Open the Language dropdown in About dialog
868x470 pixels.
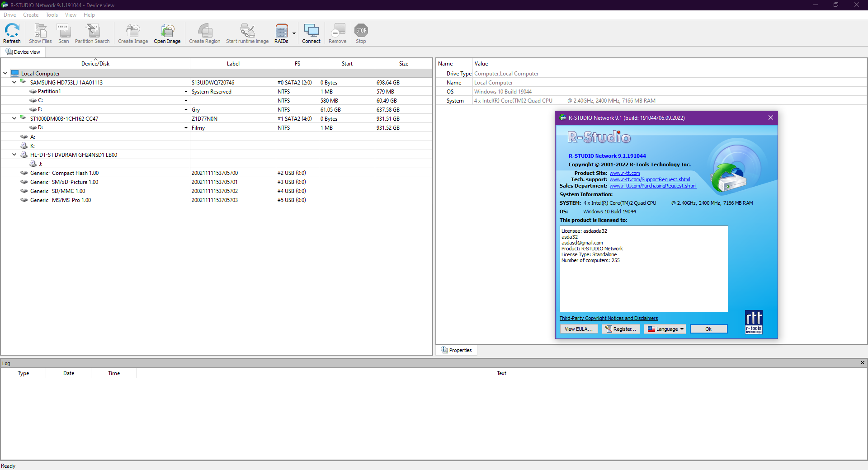coord(665,329)
